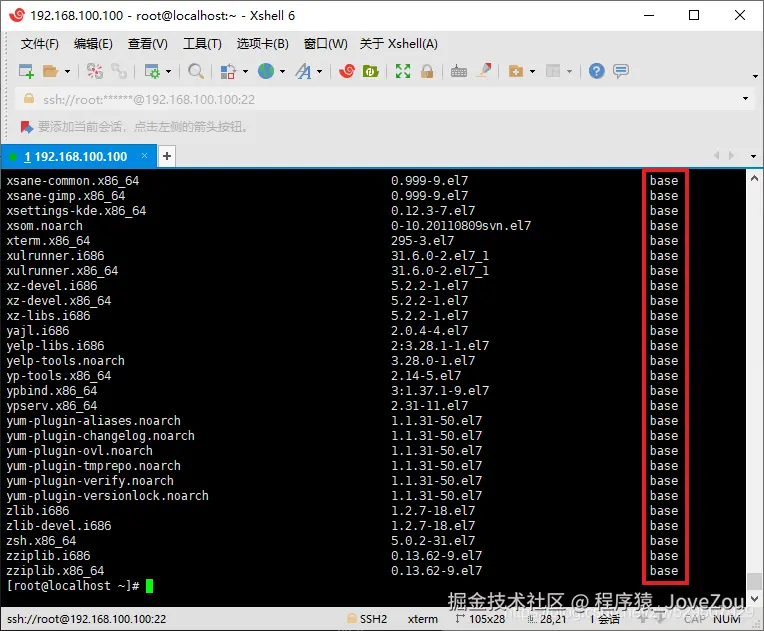Click the SSH2 status bar indicator

(x=367, y=619)
